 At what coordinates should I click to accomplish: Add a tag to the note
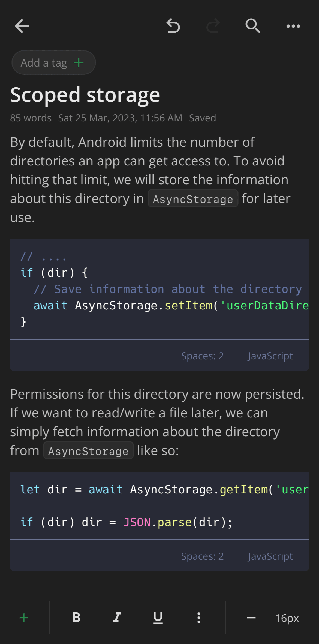point(53,62)
